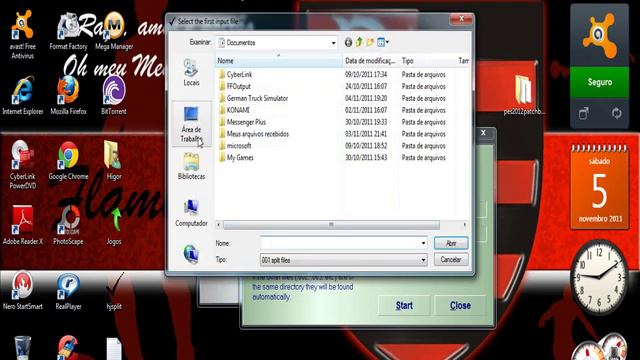640x360 pixels.
Task: Click Close in the hjsplit window
Action: point(460,305)
